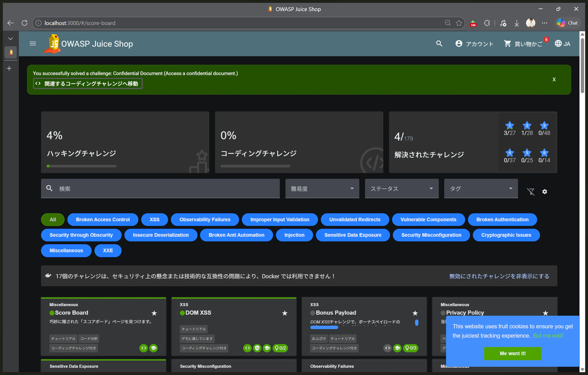
Task: Select the Broken Access Control category
Action: 103,219
